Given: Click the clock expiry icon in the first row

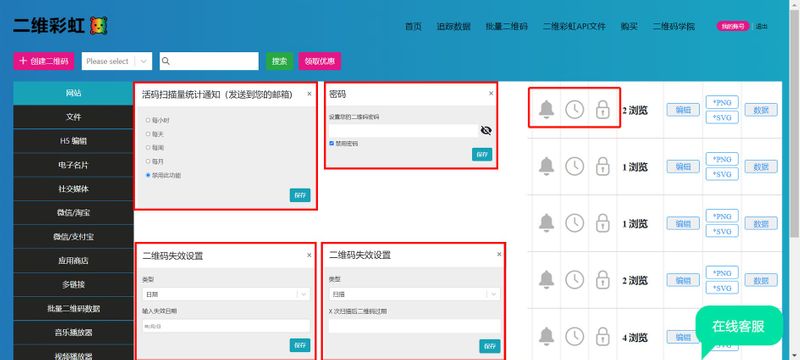Looking at the screenshot, I should (574, 109).
